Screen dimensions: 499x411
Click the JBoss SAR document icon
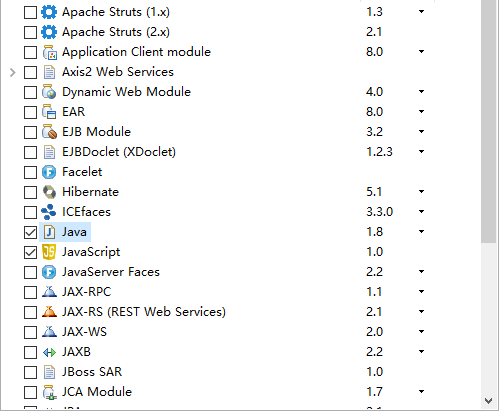coord(49,372)
